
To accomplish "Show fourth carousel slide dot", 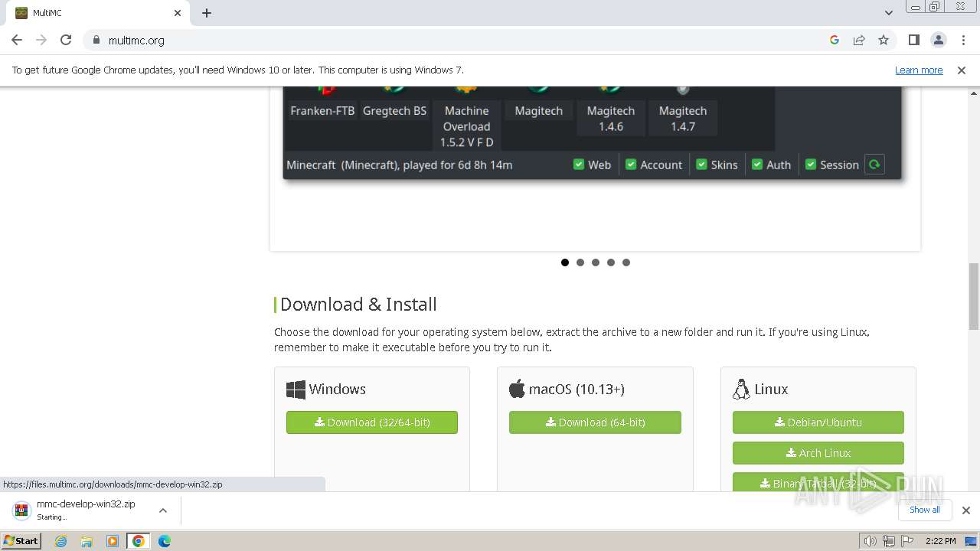I will (611, 262).
